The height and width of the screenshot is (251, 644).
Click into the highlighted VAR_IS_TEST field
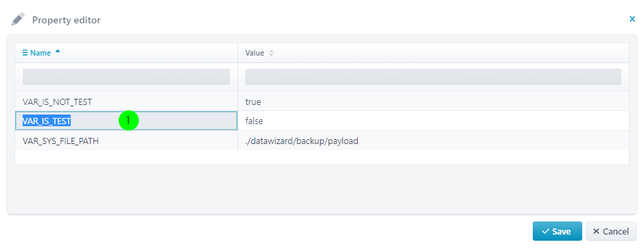click(126, 121)
